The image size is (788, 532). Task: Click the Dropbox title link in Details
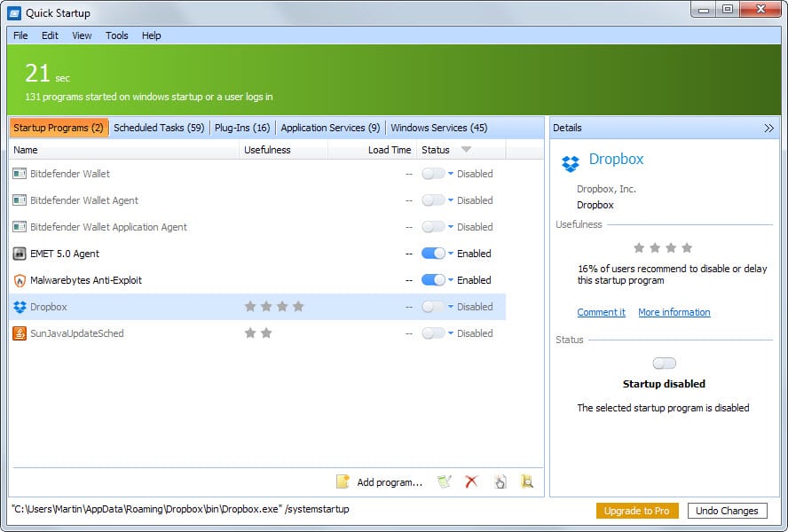point(616,160)
